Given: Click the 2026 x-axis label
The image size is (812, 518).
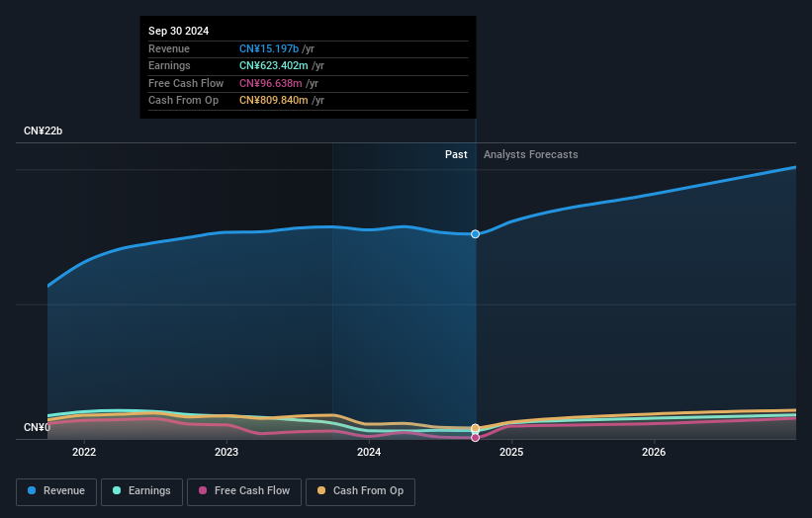Looking at the screenshot, I should click(x=654, y=453).
